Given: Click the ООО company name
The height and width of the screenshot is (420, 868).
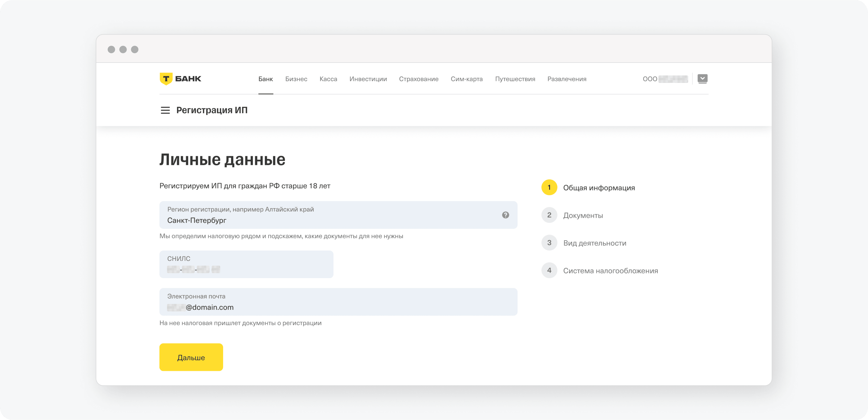Looking at the screenshot, I should tap(665, 79).
